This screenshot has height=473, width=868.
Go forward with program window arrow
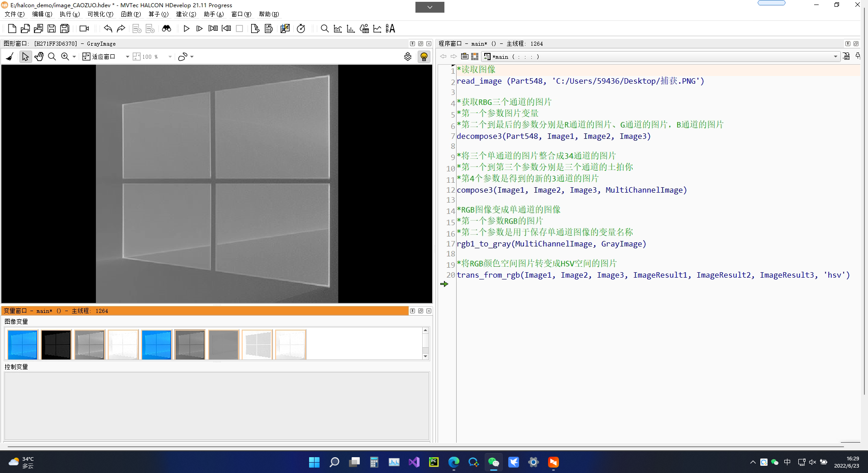(x=453, y=57)
